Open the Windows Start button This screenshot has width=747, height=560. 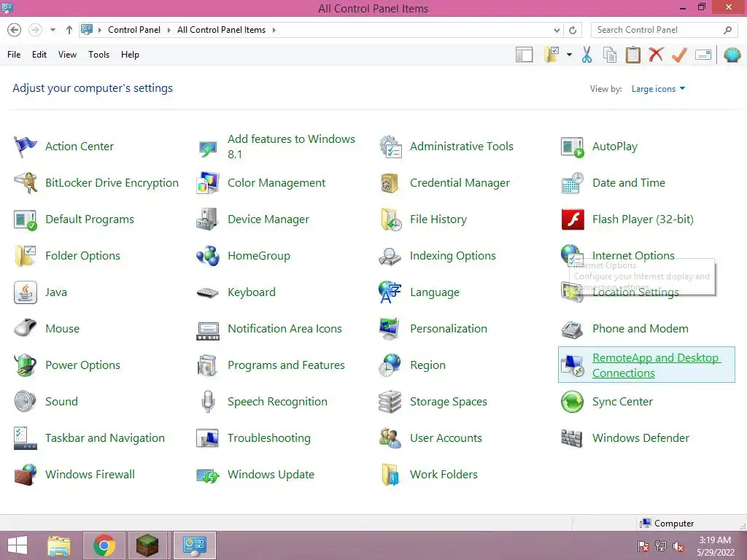tap(18, 545)
